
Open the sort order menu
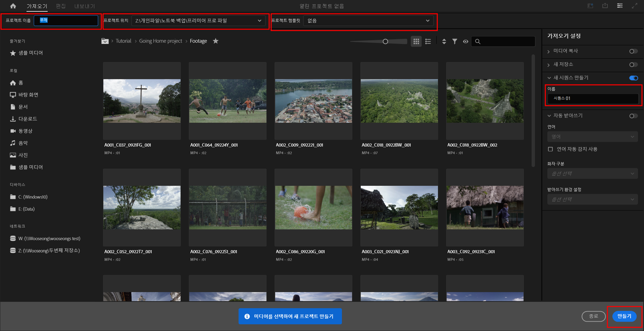[444, 41]
